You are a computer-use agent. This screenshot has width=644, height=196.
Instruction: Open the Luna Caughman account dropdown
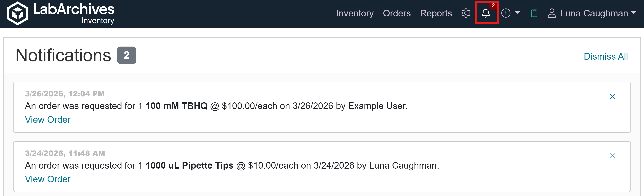point(594,13)
